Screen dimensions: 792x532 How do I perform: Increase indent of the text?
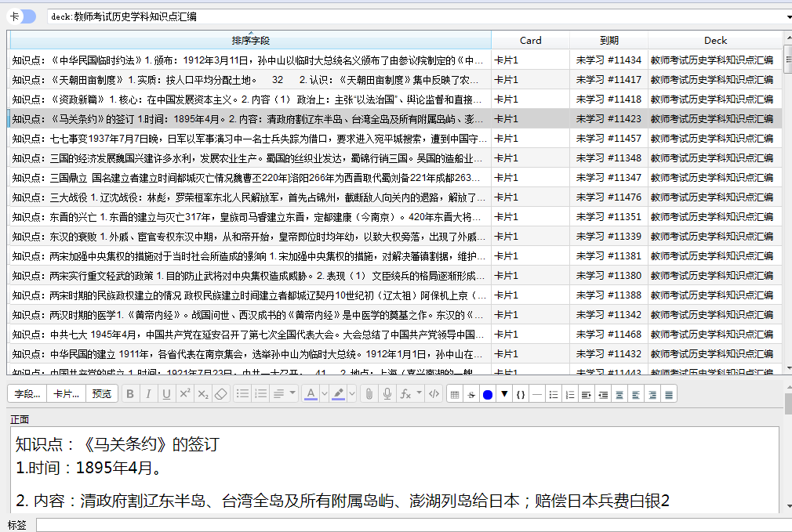click(587, 395)
